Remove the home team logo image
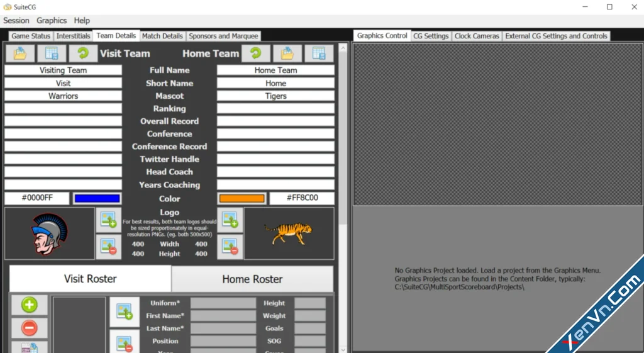This screenshot has height=353, width=644. click(x=230, y=247)
